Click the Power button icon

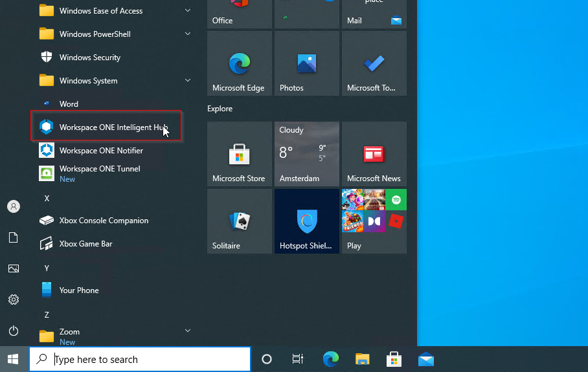tap(14, 331)
